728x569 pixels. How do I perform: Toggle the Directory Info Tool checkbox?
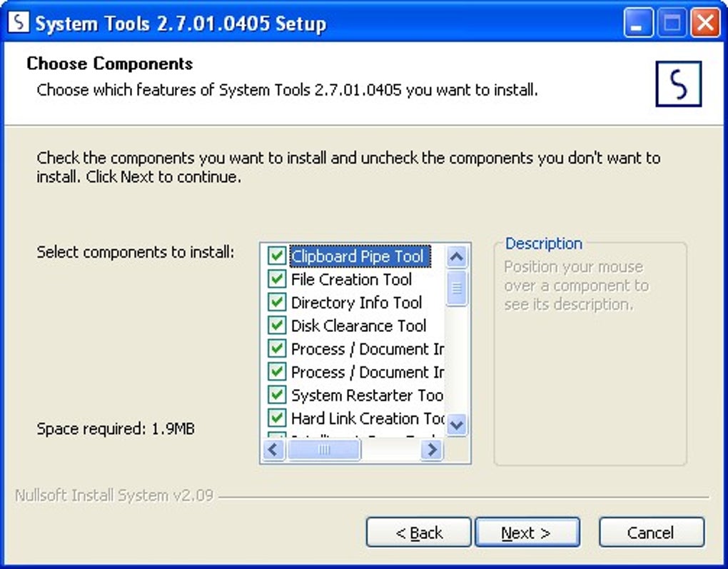pyautogui.click(x=276, y=303)
